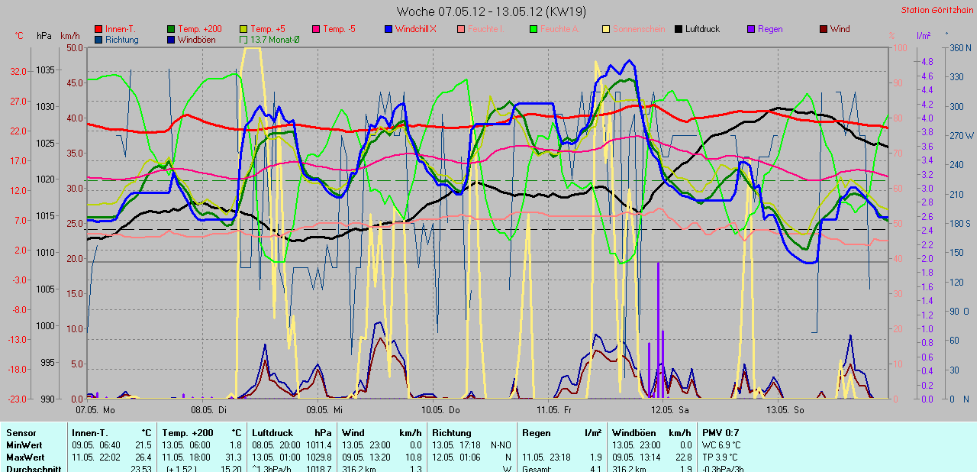Click the 360 N compass axis label
This screenshot has height=472, width=980.
(x=959, y=47)
